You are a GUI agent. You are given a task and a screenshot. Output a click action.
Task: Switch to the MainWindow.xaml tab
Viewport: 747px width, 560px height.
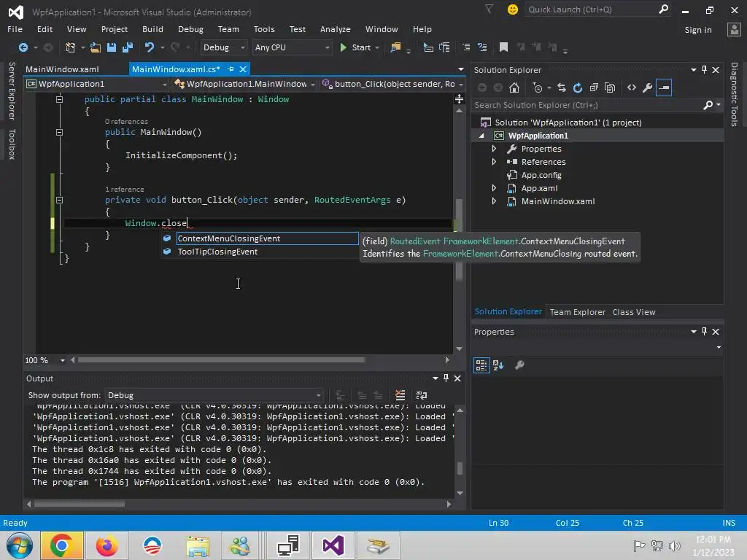coord(62,69)
